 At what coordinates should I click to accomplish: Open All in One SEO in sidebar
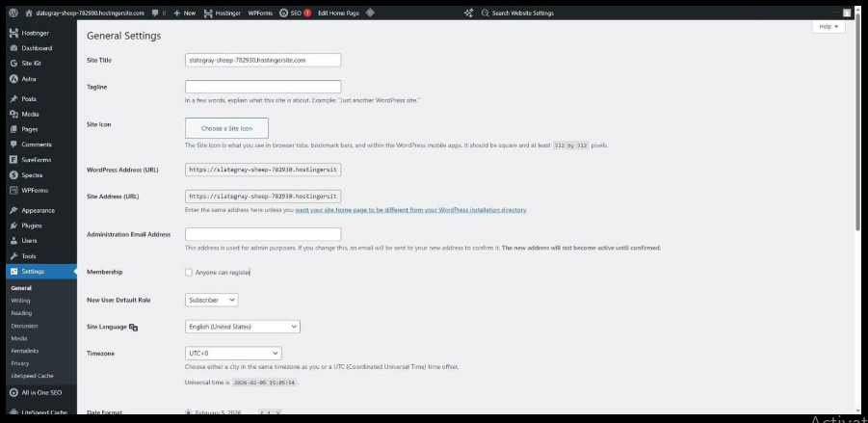41,392
